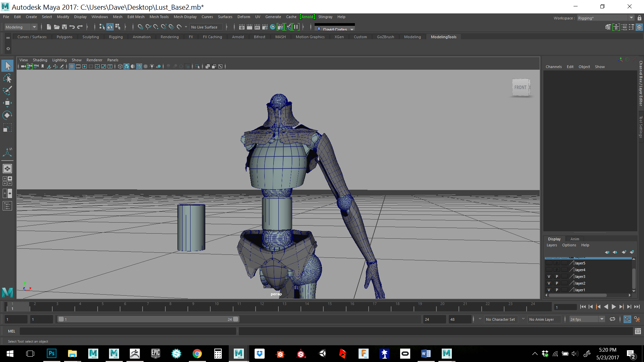Toggle use all lights bulb icon
The height and width of the screenshot is (362, 644).
(x=152, y=66)
